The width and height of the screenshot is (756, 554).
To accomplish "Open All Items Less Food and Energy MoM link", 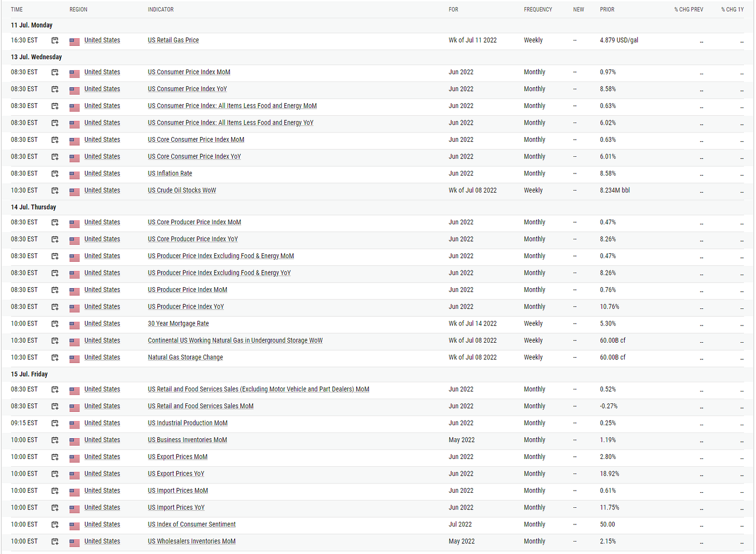I will click(232, 106).
